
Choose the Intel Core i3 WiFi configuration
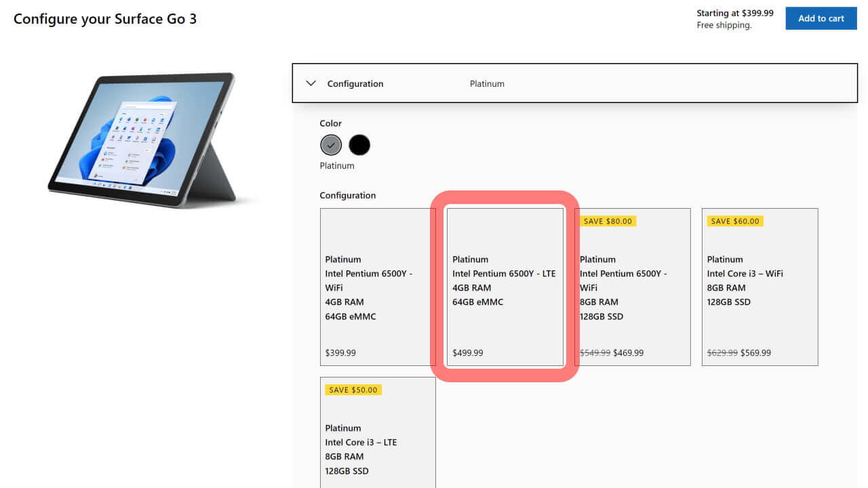click(x=759, y=287)
